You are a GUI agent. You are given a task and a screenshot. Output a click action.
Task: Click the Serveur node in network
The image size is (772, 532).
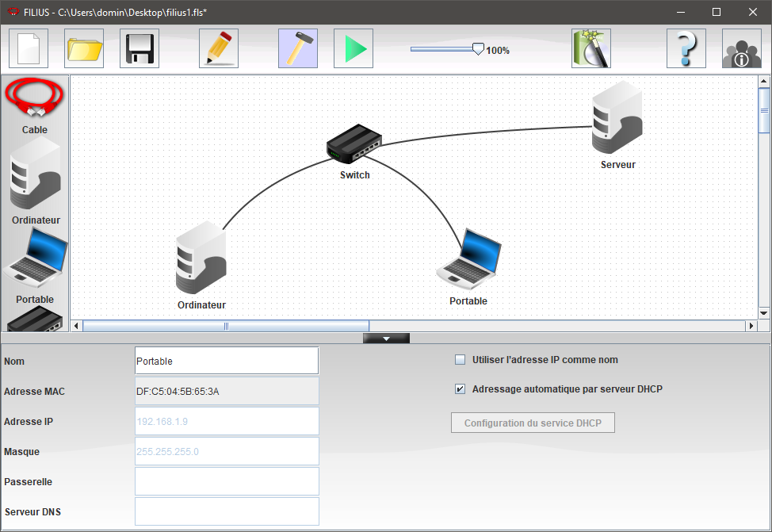coord(617,119)
